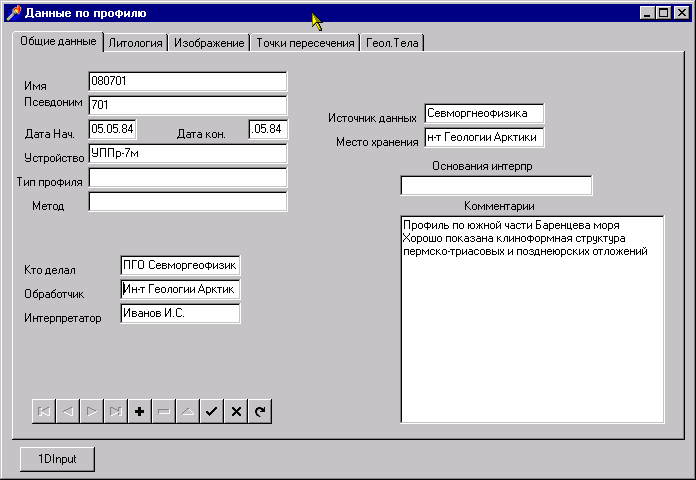
Task: Switch to the Литология tab
Action: point(135,43)
